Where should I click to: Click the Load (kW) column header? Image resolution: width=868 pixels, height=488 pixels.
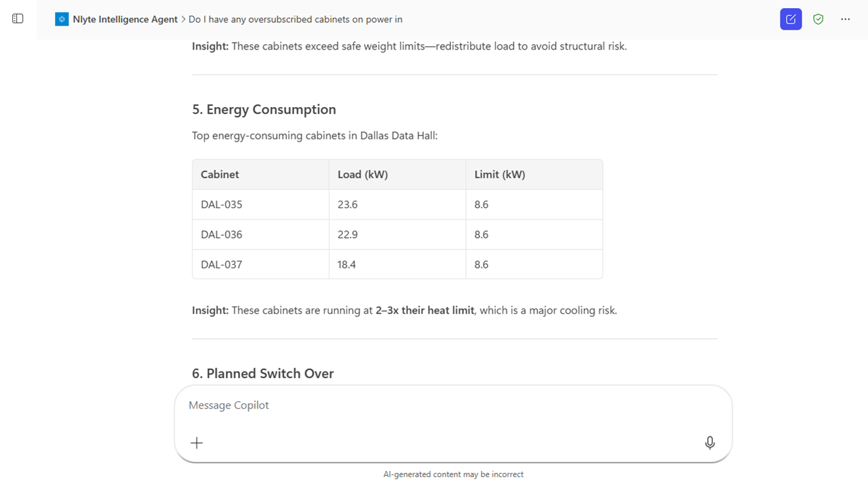click(x=363, y=174)
